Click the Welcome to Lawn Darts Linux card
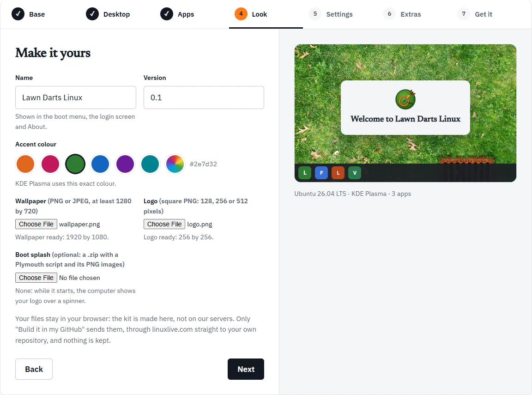The image size is (532, 395). coord(405,108)
